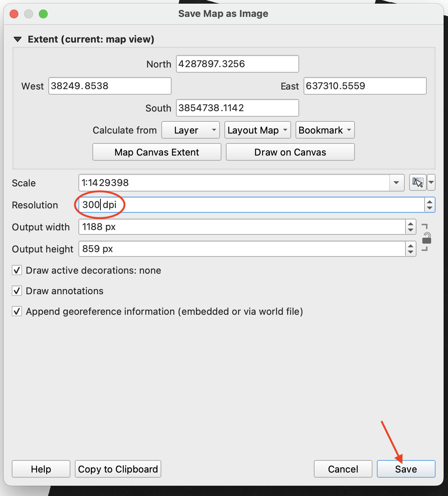This screenshot has width=448, height=496.
Task: Click the Draw on Canvas button
Action: (x=290, y=152)
